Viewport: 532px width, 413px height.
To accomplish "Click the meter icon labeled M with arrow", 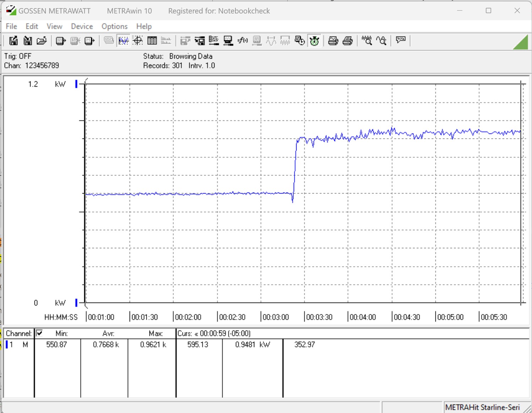I will [89, 41].
